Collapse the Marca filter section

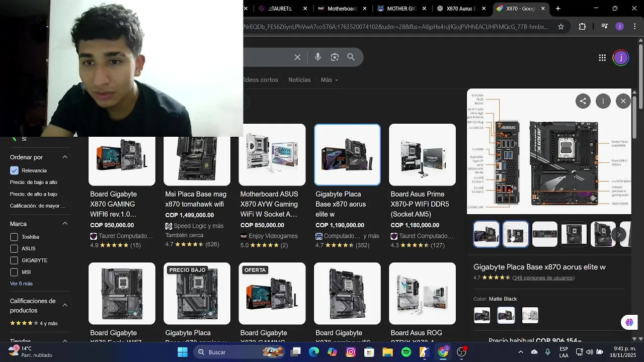pyautogui.click(x=65, y=224)
